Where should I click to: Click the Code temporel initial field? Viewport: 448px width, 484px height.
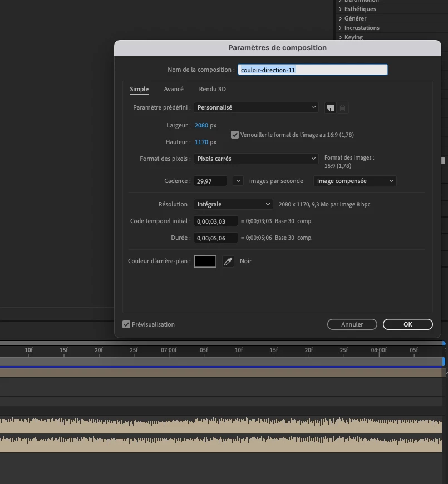pyautogui.click(x=216, y=221)
